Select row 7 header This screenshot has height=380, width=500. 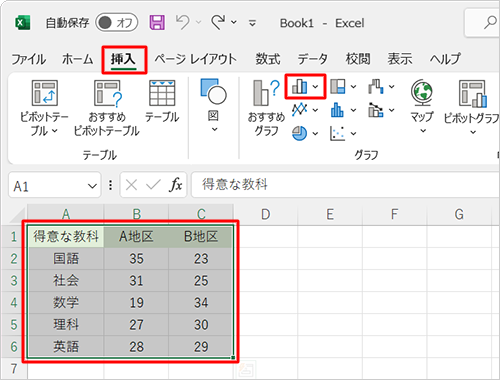(x=14, y=369)
